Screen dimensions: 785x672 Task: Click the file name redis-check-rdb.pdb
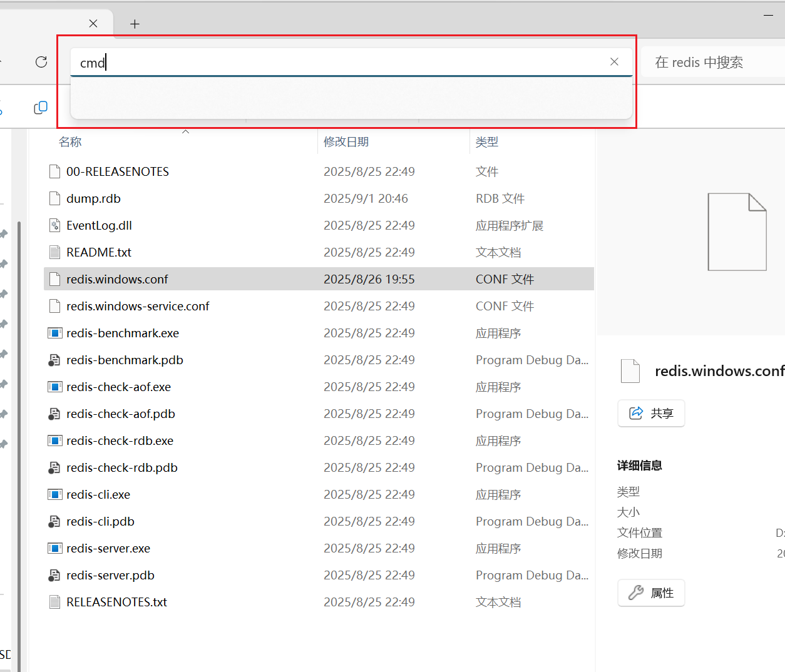coord(122,467)
